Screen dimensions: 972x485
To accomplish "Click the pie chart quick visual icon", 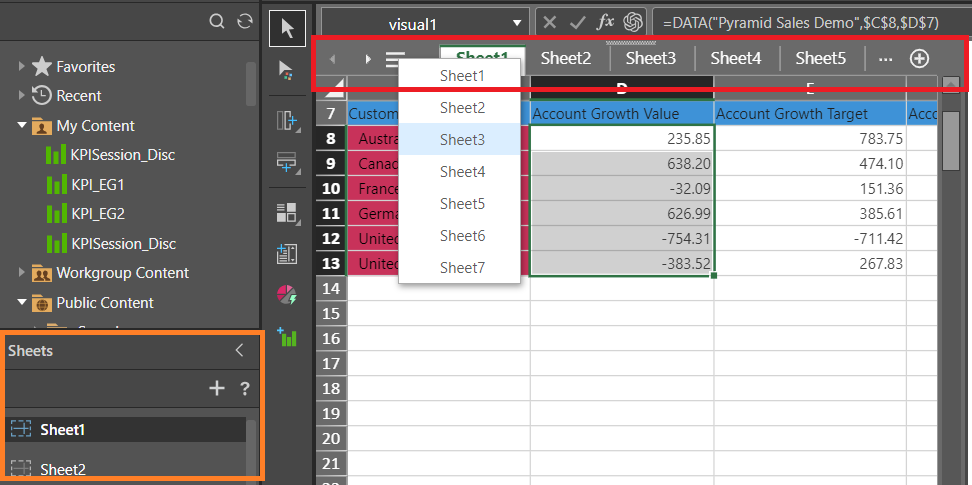I will (288, 295).
